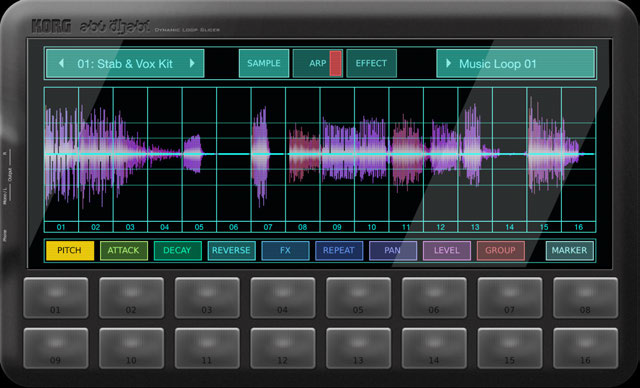640x388 pixels.
Task: Tap trigger pad 14
Action: [434, 348]
